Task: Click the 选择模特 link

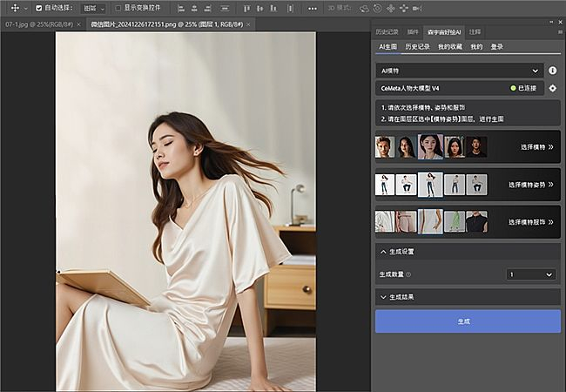Action: tap(536, 147)
